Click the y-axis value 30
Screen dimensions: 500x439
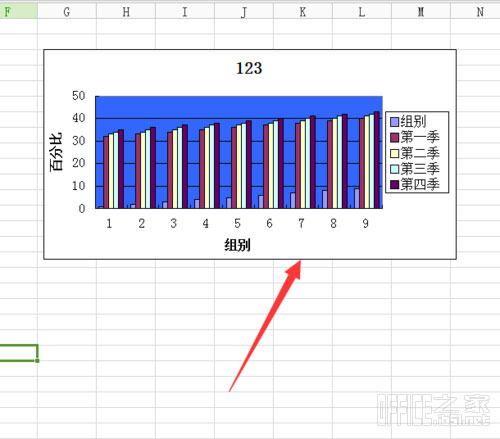point(79,141)
